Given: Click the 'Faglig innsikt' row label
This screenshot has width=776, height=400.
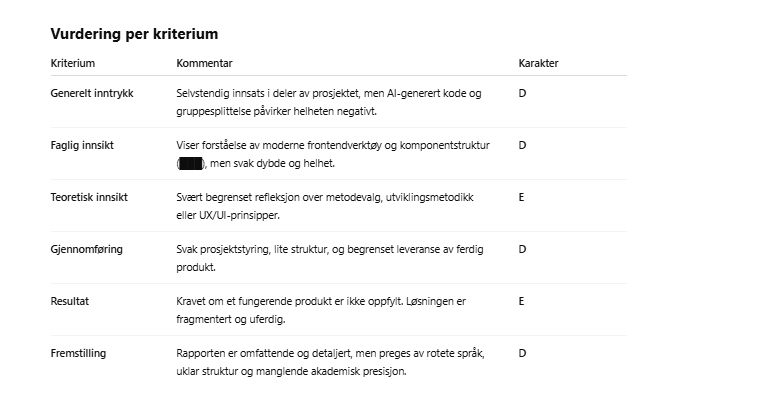Looking at the screenshot, I should [x=82, y=146].
